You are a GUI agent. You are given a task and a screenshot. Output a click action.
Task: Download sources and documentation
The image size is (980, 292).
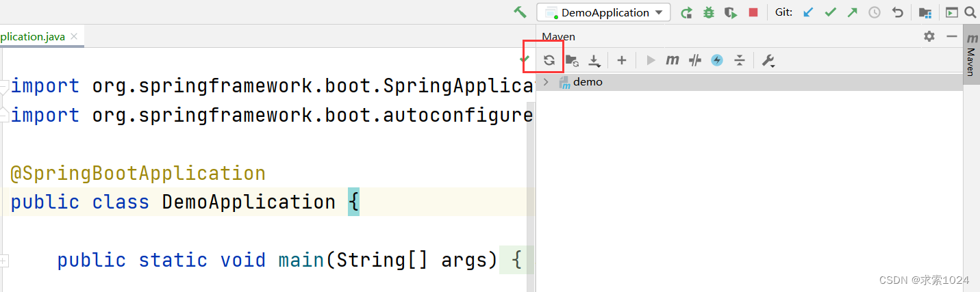click(594, 61)
